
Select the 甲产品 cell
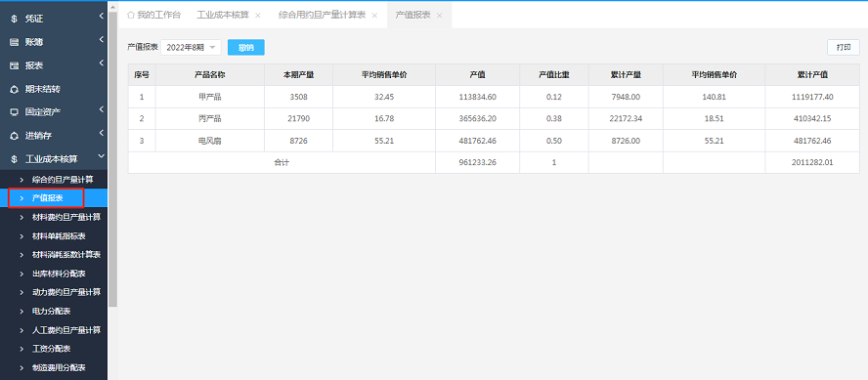tap(210, 97)
